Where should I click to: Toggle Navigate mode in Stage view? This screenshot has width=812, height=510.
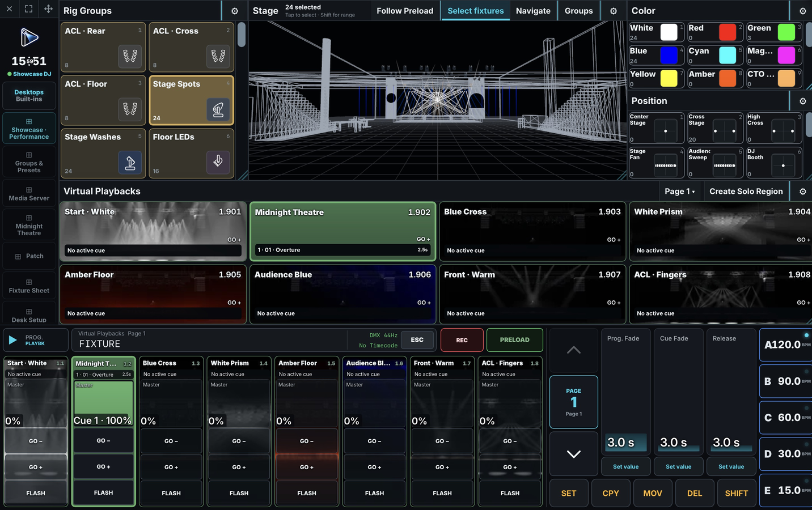click(x=533, y=11)
